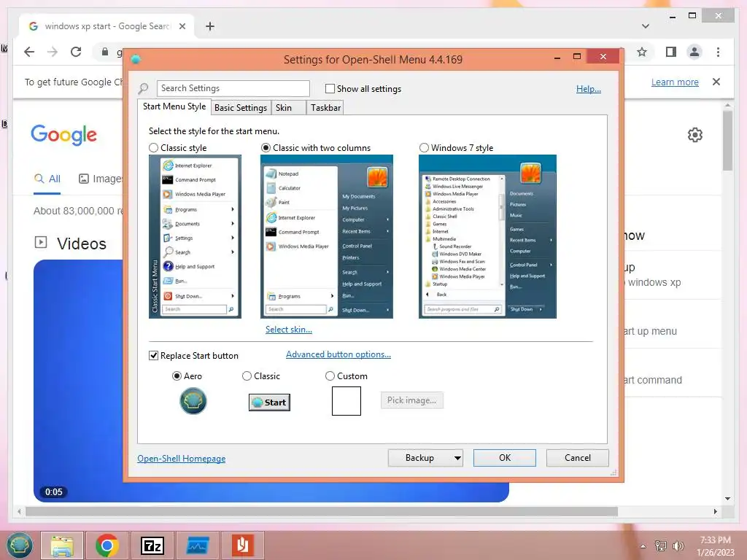This screenshot has height=560, width=747.
Task: Reload the Chrome page
Action: click(x=76, y=52)
